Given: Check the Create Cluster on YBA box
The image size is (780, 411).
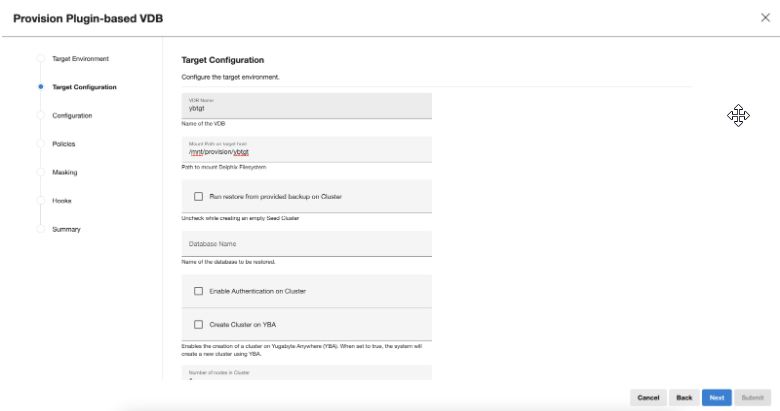Looking at the screenshot, I should (198, 324).
